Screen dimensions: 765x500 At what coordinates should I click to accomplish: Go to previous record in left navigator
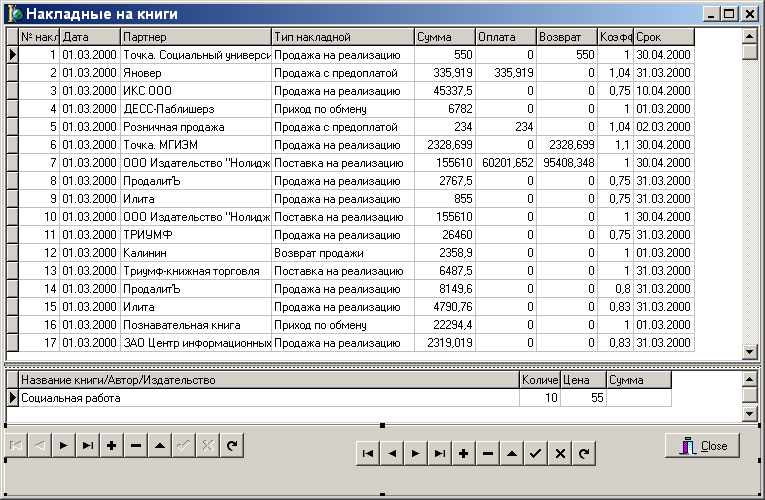click(40, 445)
